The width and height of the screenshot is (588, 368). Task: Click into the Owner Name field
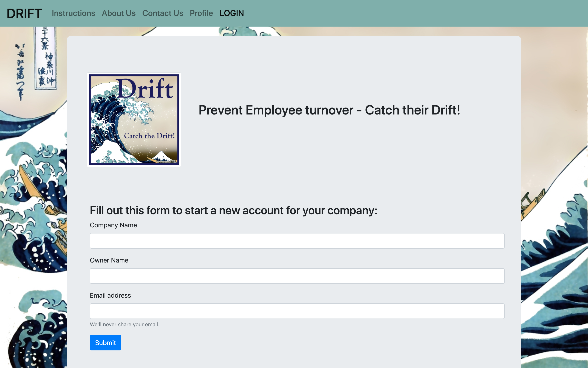point(297,276)
